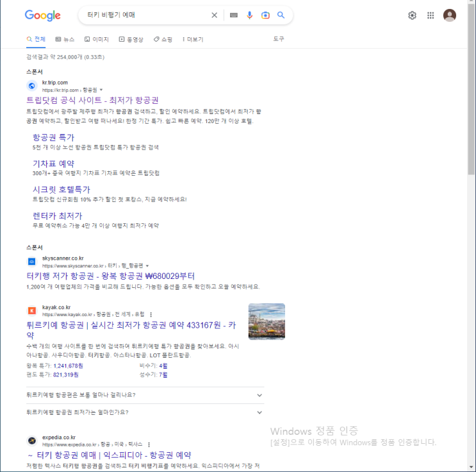Click the expedia.co.kr site name text
Screen dimensions: 476x472
point(59,437)
